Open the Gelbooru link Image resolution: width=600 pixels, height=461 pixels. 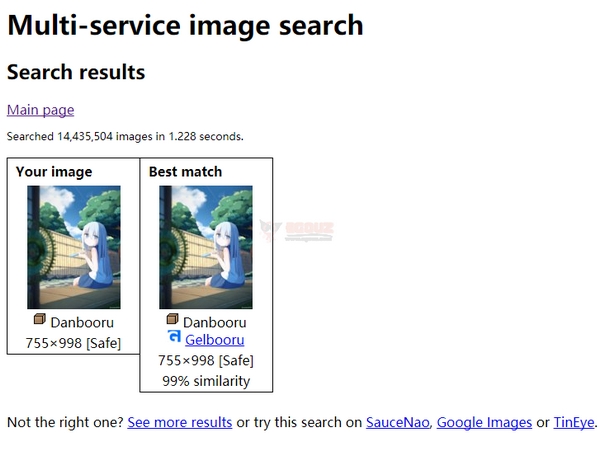pyautogui.click(x=214, y=340)
